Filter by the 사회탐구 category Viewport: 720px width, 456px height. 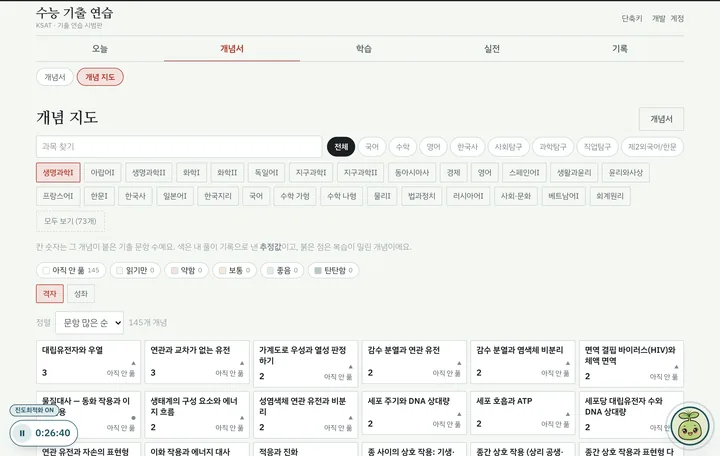click(508, 147)
